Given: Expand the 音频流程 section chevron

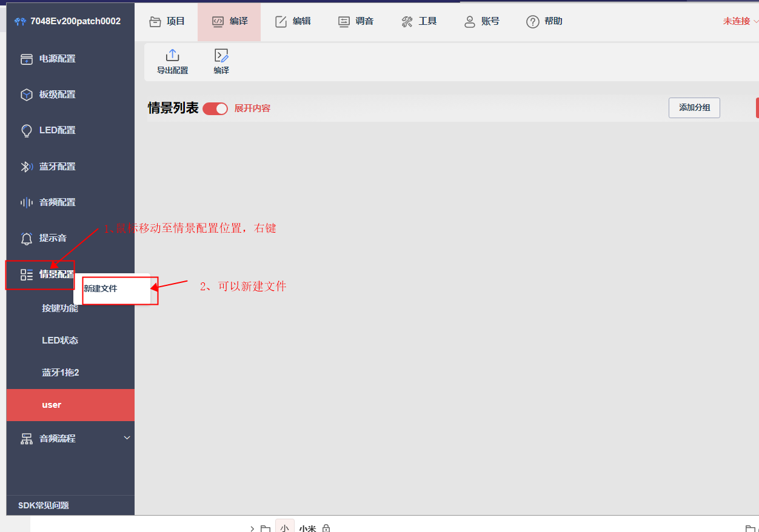Looking at the screenshot, I should tap(127, 437).
